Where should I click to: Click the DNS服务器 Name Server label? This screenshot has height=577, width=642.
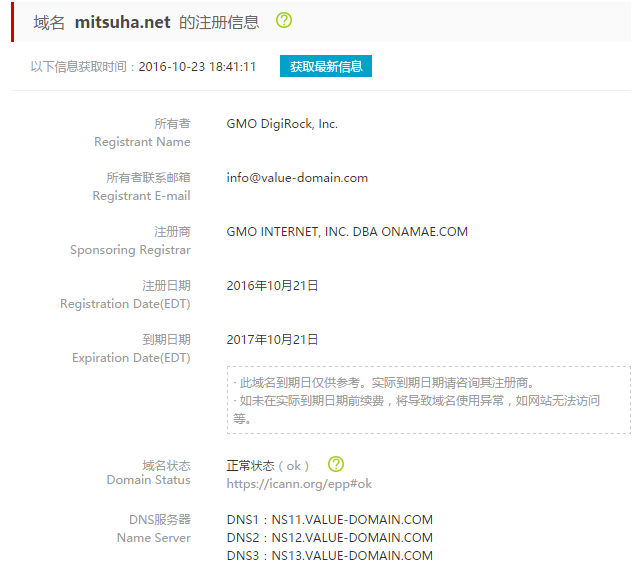[153, 528]
